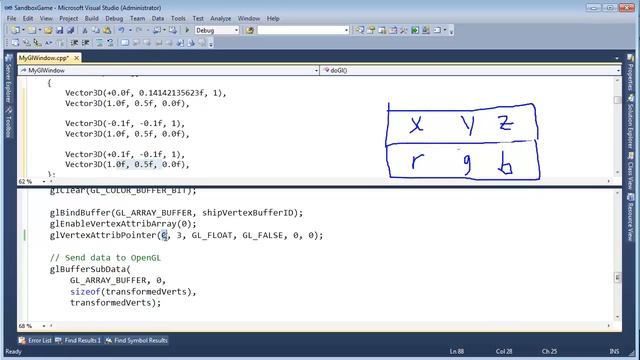Screen dimensions: 640x360
Task: Click the Toolbox wrench toolbar icon
Action: coord(404,30)
